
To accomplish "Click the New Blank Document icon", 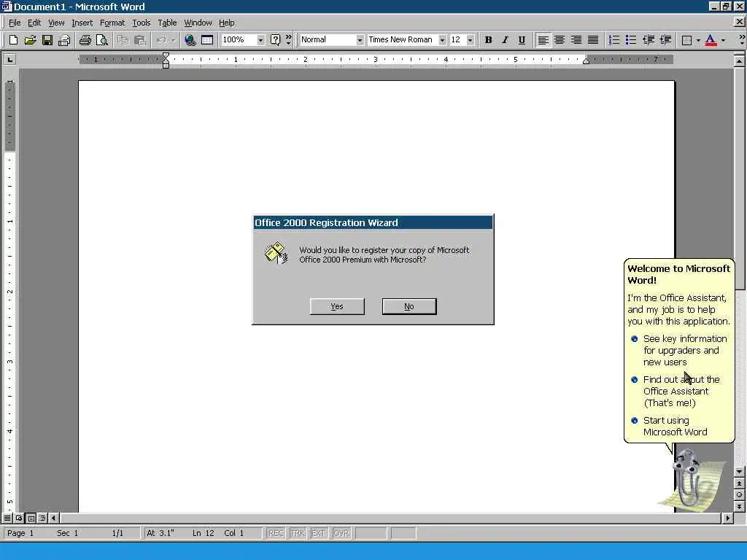I will pyautogui.click(x=13, y=40).
